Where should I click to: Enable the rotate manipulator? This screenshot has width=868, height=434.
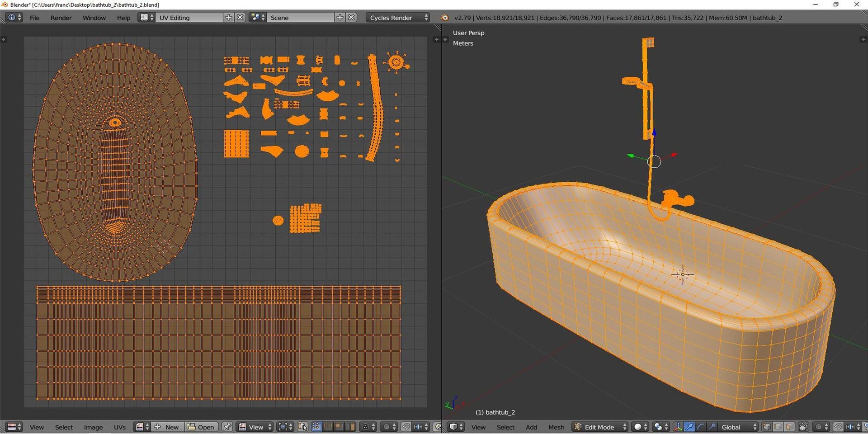[700, 427]
